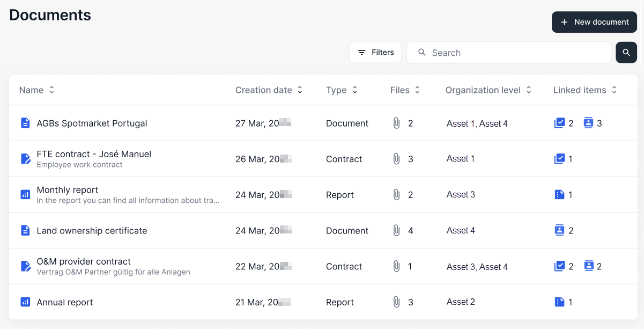
Task: Click the bar-chart report icon beside Monthly report
Action: coord(25,194)
